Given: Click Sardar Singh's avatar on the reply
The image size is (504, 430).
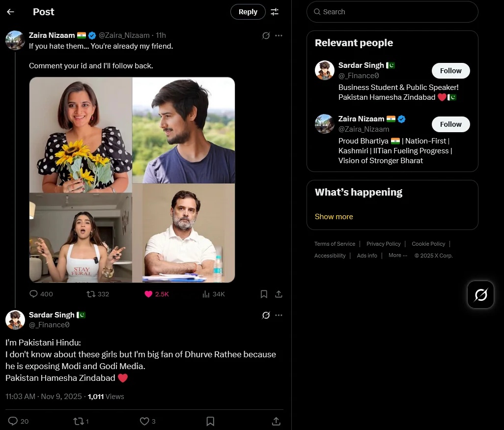Looking at the screenshot, I should click(x=15, y=320).
